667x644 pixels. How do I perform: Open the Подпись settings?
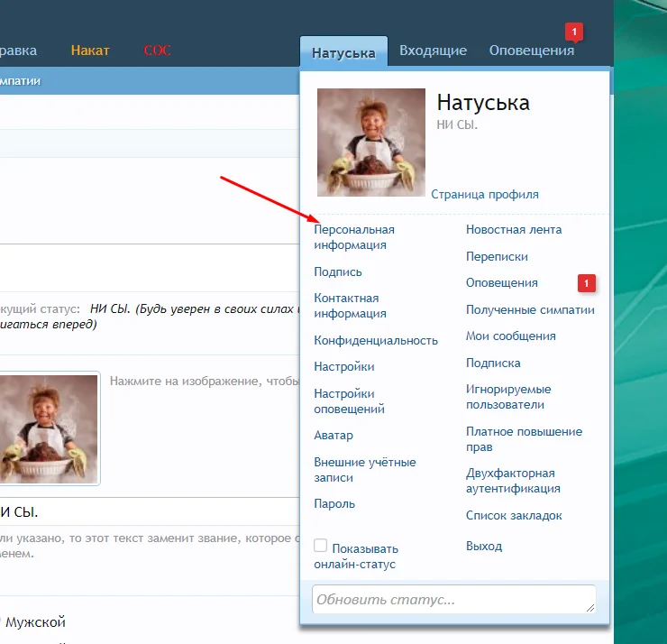pyautogui.click(x=338, y=272)
